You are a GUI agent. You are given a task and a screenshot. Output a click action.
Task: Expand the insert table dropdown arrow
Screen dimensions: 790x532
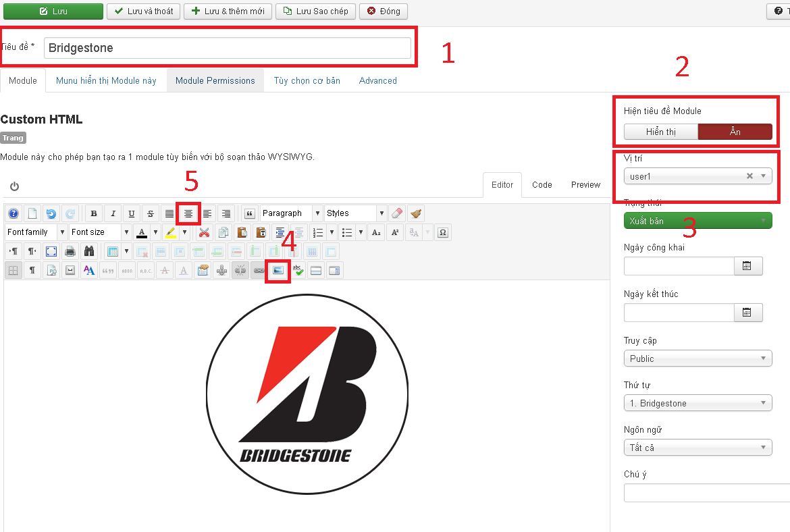coord(126,251)
